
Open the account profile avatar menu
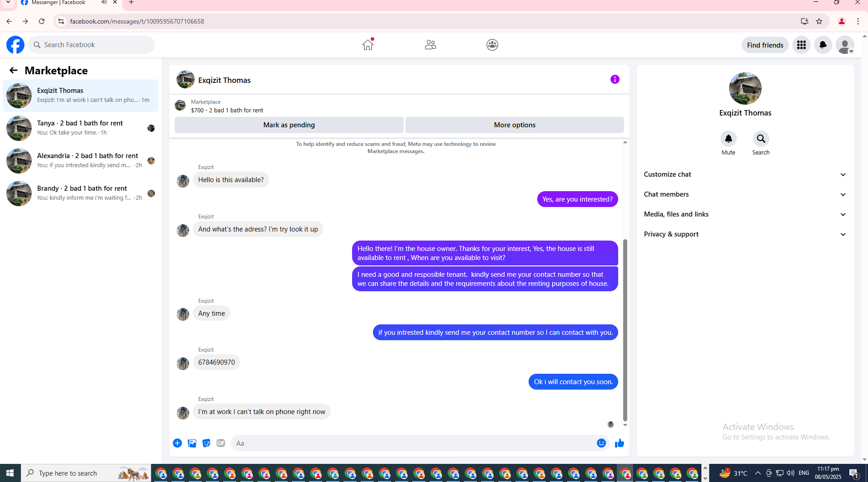(x=845, y=45)
